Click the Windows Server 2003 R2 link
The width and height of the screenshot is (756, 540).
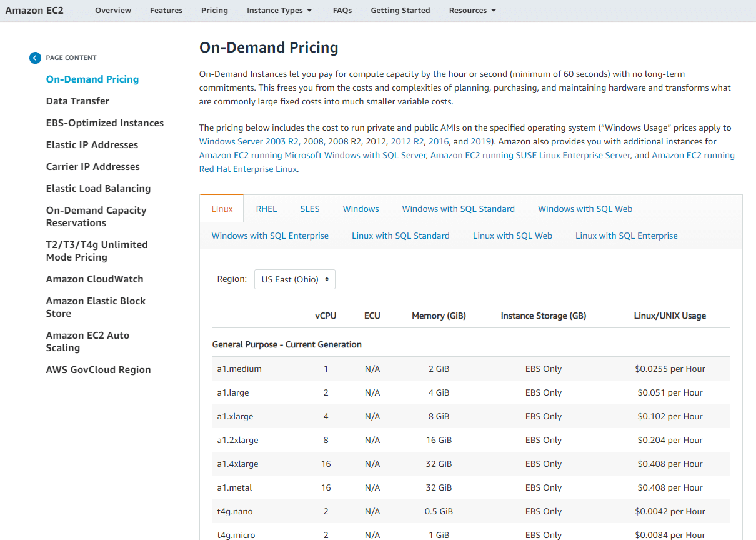248,141
